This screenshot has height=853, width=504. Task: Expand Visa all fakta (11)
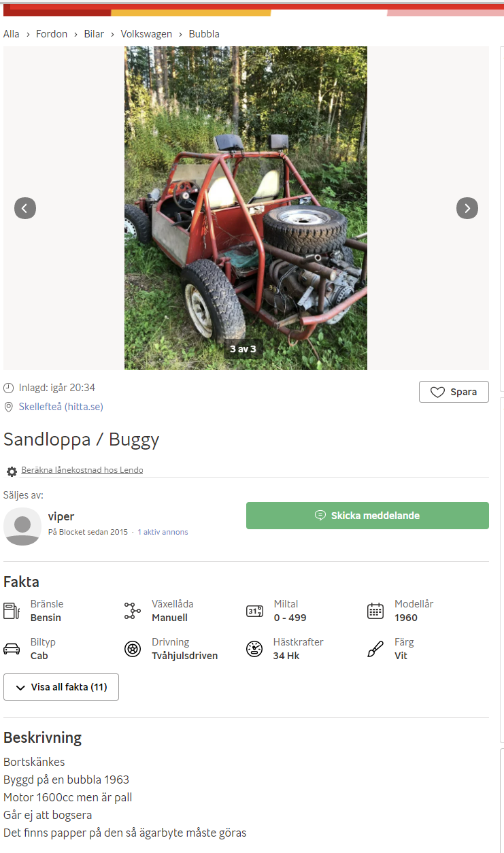pyautogui.click(x=61, y=687)
